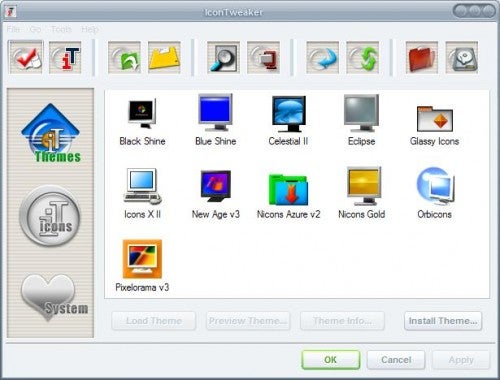Click the iT logo toolbar icon
500x380 pixels.
tap(65, 57)
